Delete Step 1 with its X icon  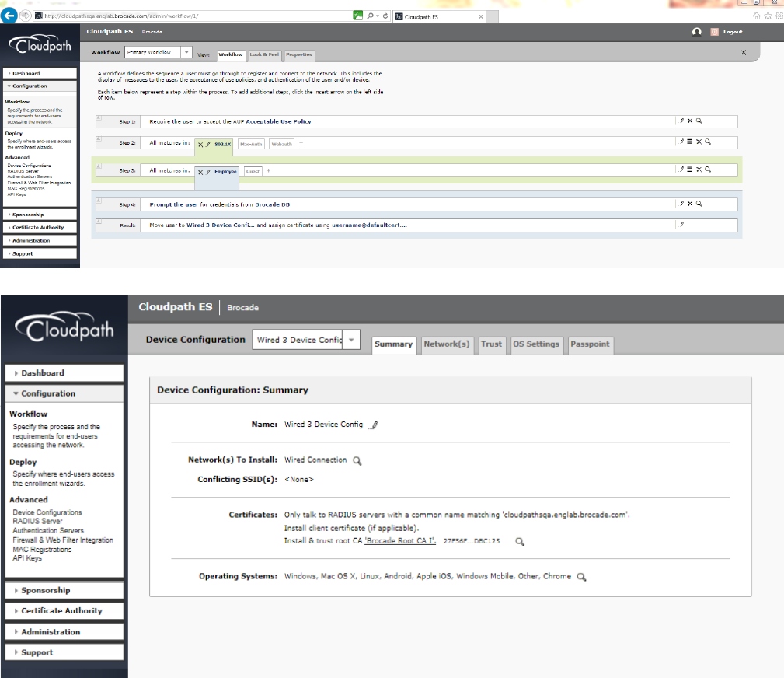tap(690, 121)
